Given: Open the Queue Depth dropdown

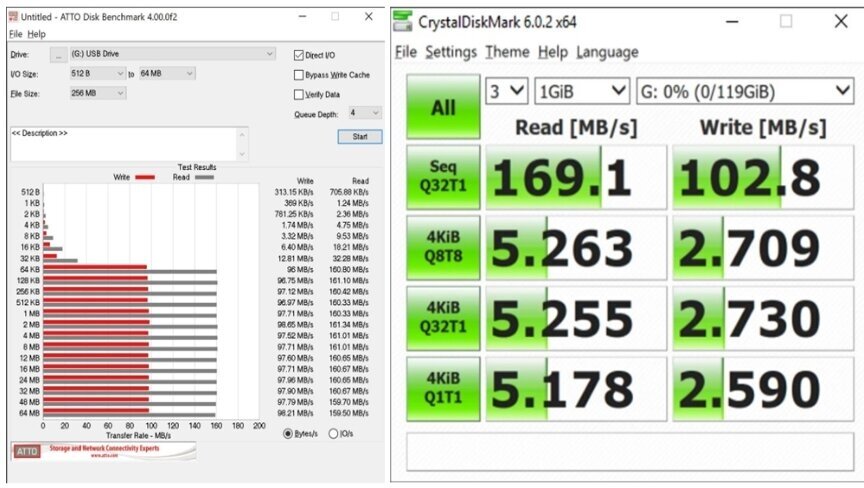Looking at the screenshot, I should click(x=365, y=113).
